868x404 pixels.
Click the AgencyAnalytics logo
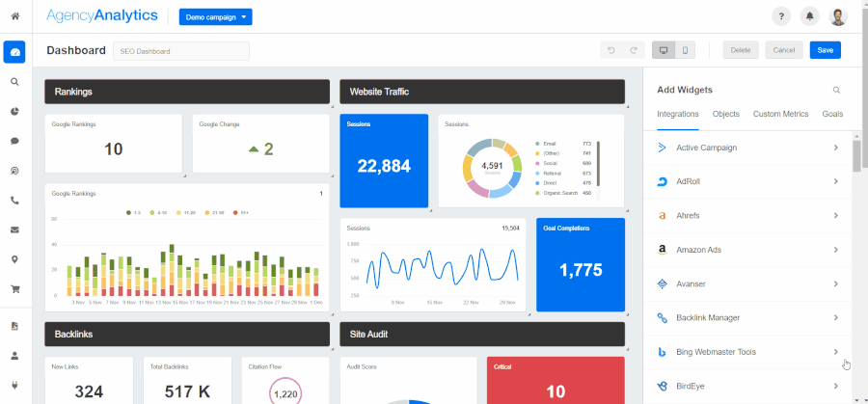[x=102, y=16]
